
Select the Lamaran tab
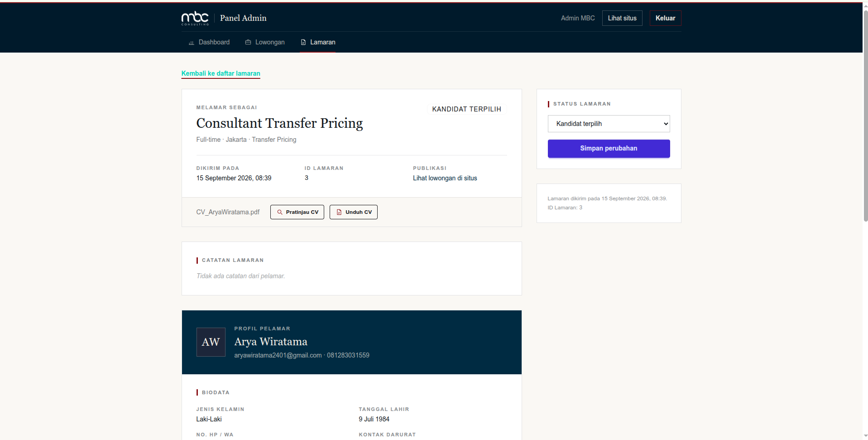tap(318, 42)
